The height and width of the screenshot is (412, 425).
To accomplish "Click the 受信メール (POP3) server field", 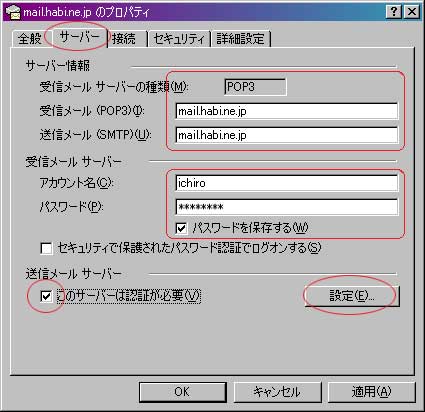I will 287,111.
